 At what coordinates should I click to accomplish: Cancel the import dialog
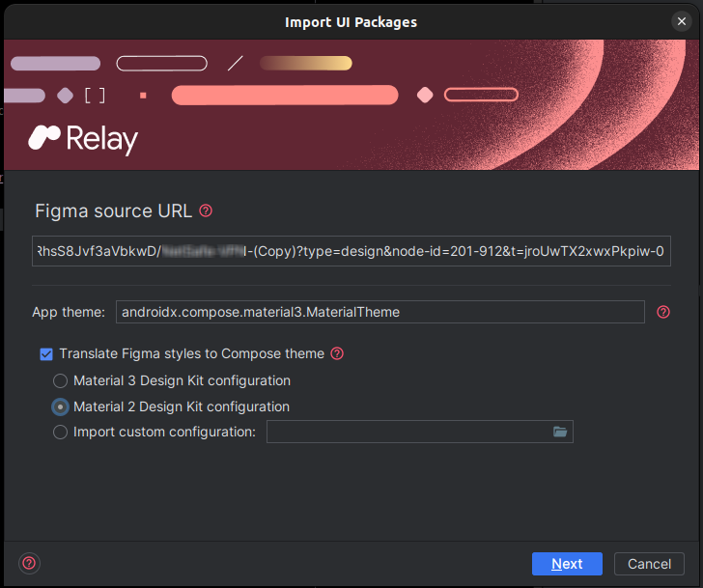(x=649, y=563)
